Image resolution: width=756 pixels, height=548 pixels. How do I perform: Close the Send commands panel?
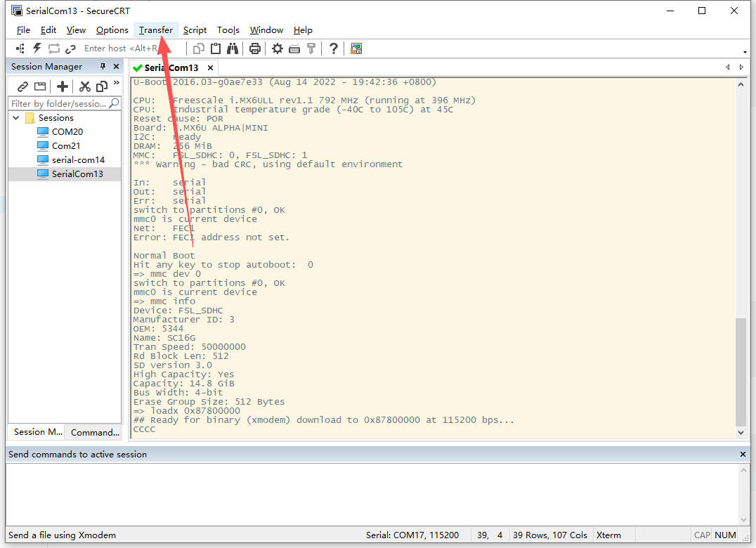coord(743,455)
